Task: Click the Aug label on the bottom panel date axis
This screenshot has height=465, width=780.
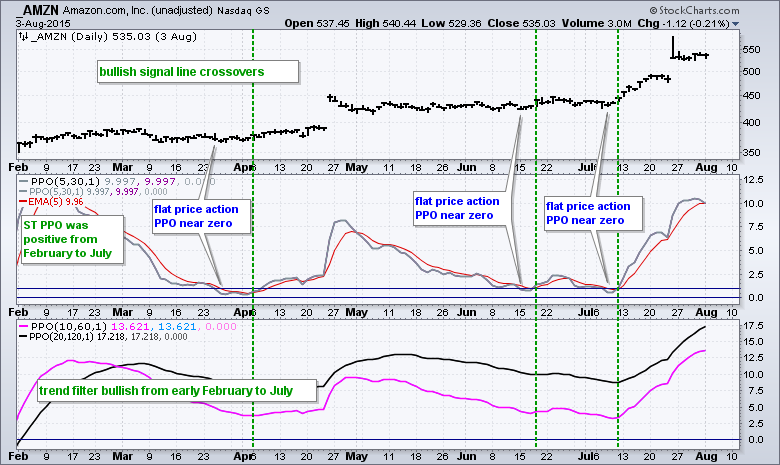Action: (706, 457)
